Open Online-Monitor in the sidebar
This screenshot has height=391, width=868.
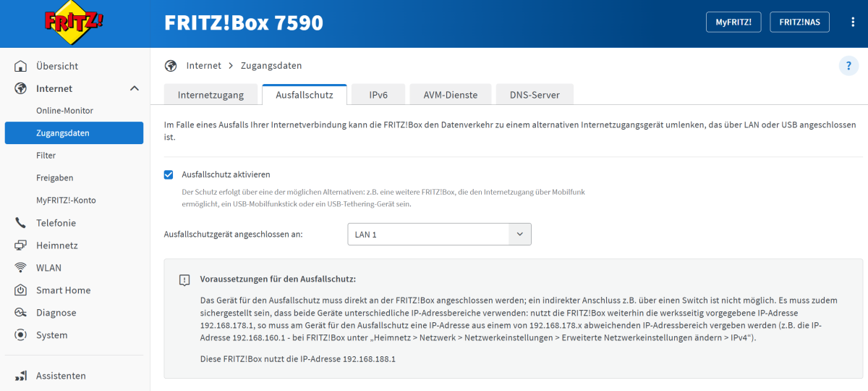(x=64, y=111)
